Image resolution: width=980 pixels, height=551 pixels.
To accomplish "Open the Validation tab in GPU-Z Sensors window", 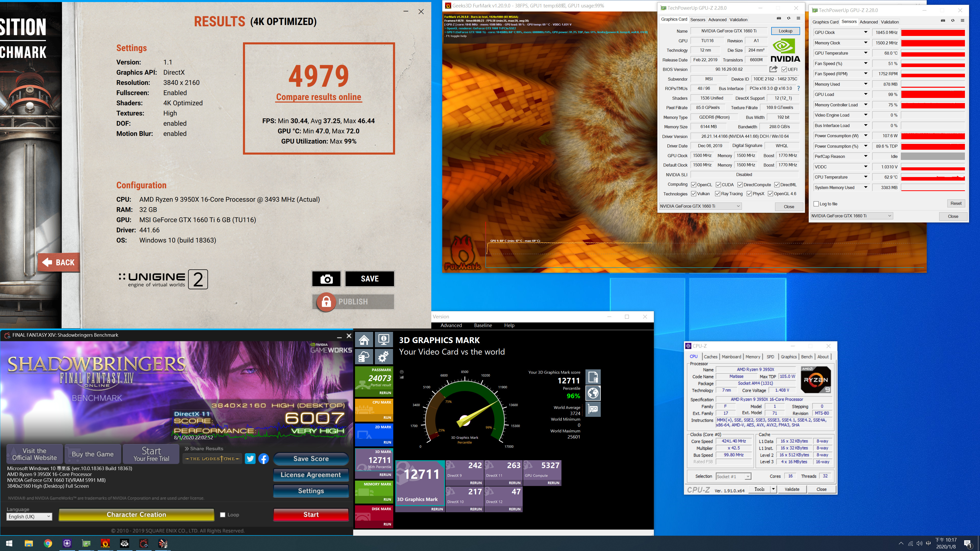I will click(x=889, y=22).
